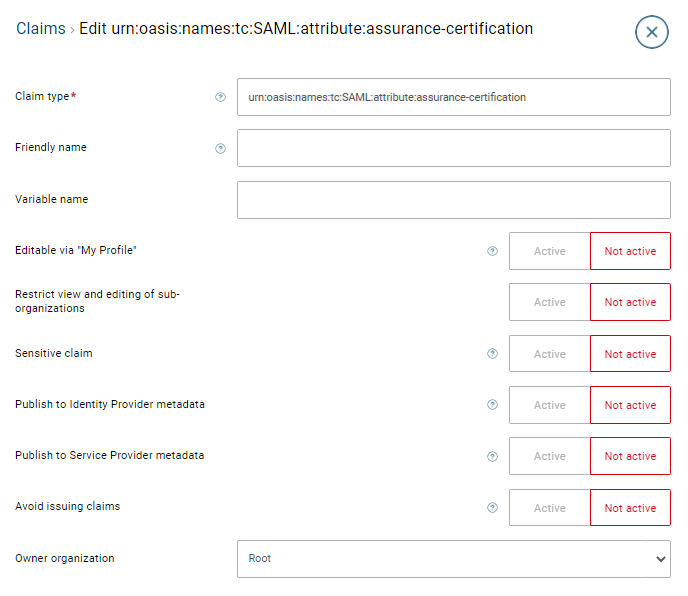Set Avoid issuing claims to Active
The height and width of the screenshot is (596, 688).
(x=549, y=508)
